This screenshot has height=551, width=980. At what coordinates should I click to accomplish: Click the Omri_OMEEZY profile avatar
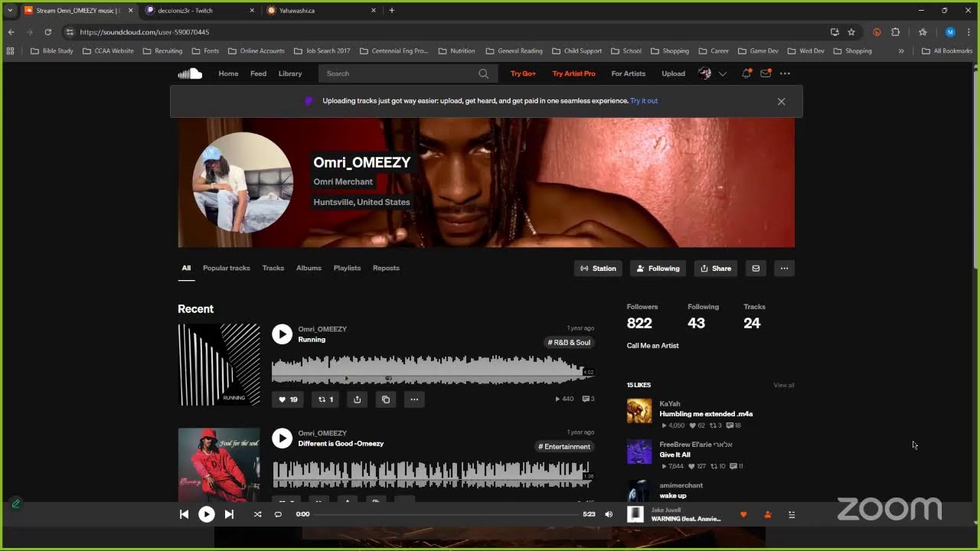(243, 182)
